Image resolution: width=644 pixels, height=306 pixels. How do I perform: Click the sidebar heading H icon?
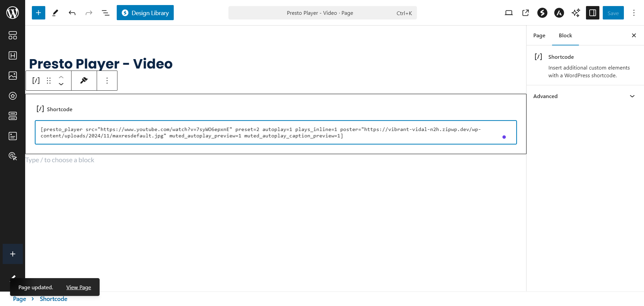tap(13, 55)
